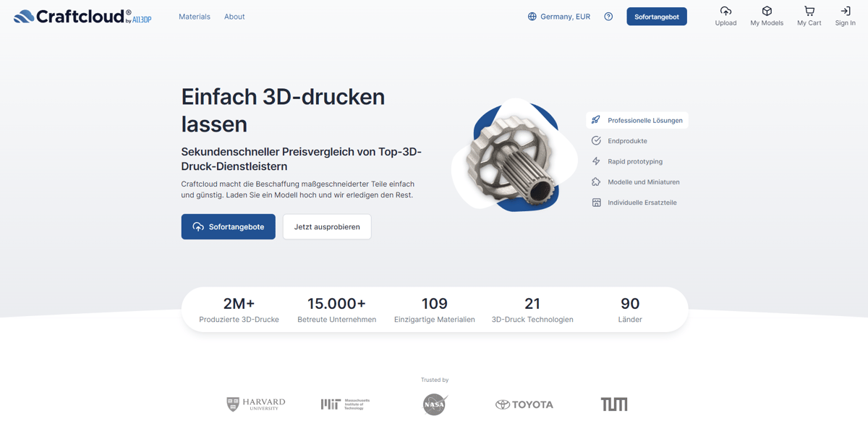Screen dimensions: 868x421
Task: Click the My Models text label
Action: (x=767, y=23)
